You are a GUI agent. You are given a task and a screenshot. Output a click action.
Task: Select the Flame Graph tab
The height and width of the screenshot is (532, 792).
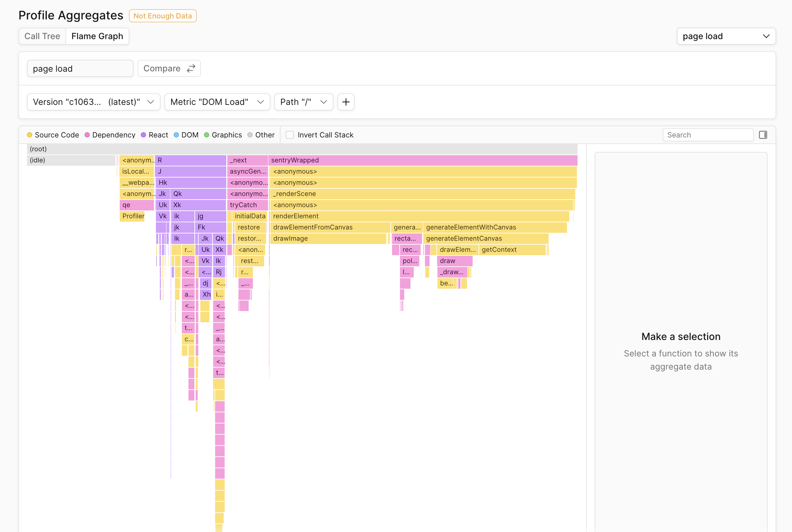[97, 36]
